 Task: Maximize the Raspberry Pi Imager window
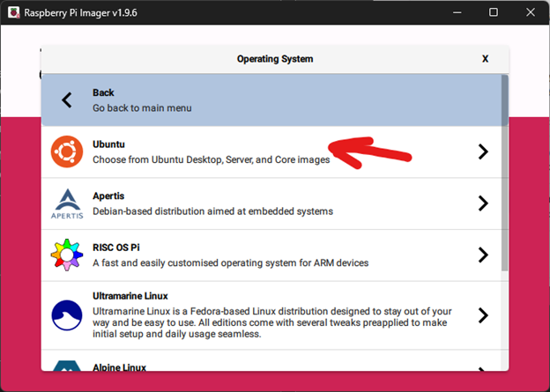[x=494, y=12]
